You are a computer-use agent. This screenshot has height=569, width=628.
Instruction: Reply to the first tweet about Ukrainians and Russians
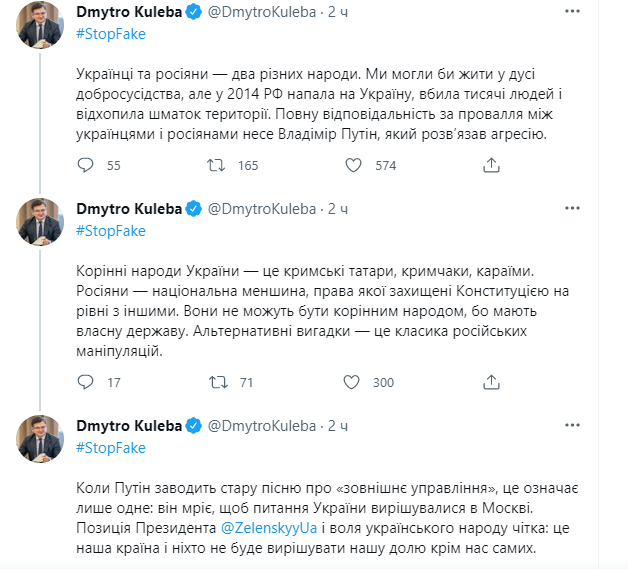coord(86,165)
